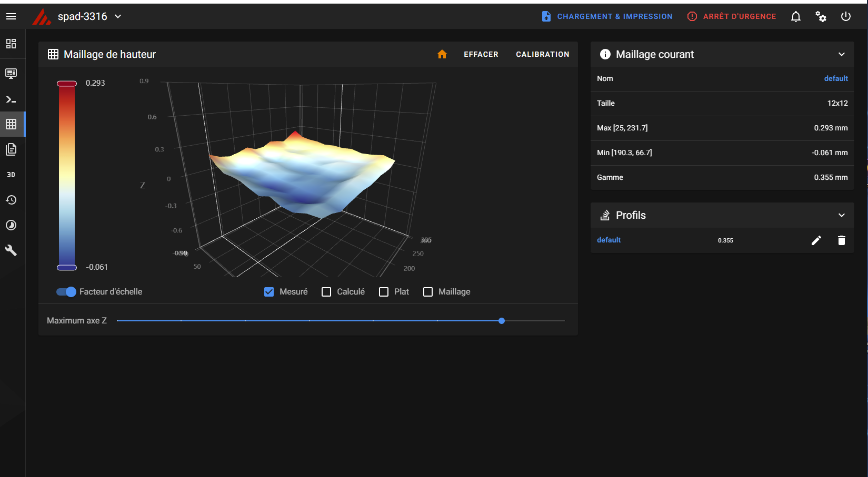This screenshot has width=868, height=477.
Task: Enable the Calculé checkbox
Action: (326, 292)
